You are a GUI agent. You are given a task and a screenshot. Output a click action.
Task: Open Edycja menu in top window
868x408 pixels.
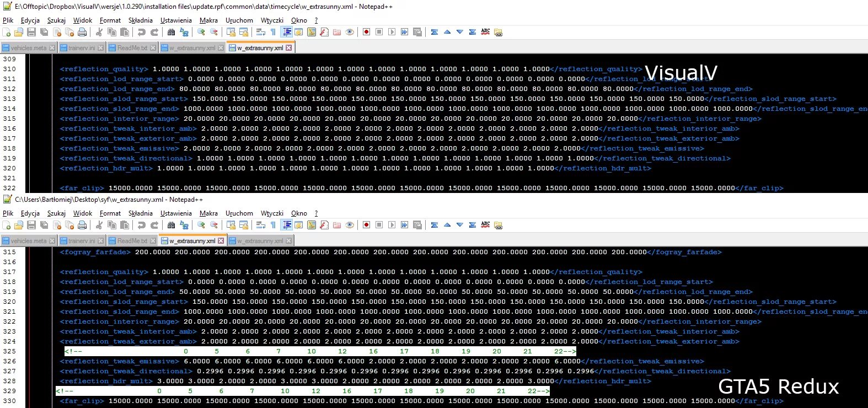click(x=30, y=20)
